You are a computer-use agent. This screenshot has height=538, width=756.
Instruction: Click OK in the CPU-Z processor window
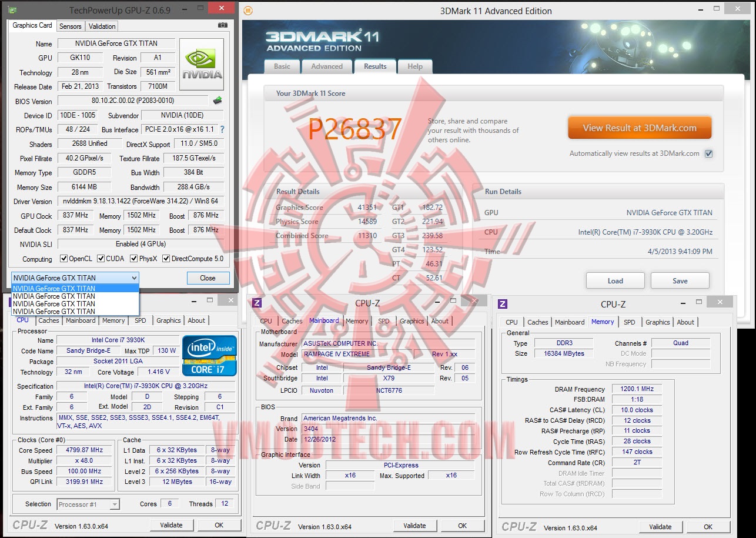coord(219,525)
